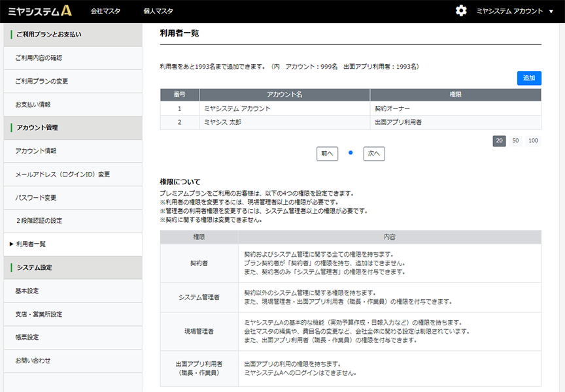Open the 会社マスタ menu

(105, 11)
